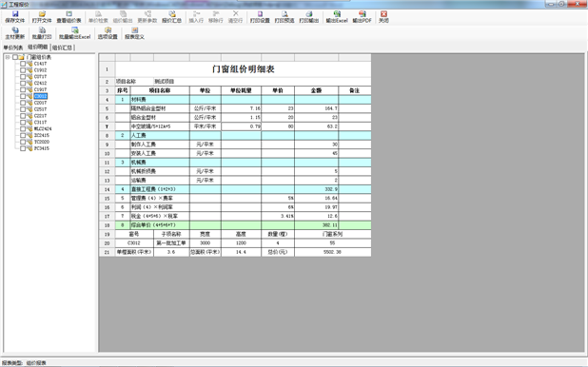Open 打印设置 print settings
588x367 pixels.
coord(260,17)
